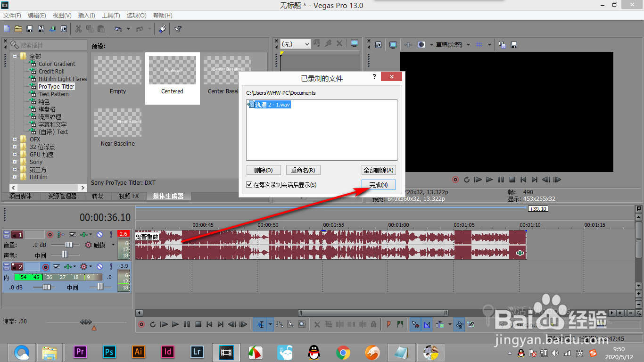Image resolution: width=644 pixels, height=362 pixels.
Task: Mute audio track 2
Action: [x=100, y=267]
